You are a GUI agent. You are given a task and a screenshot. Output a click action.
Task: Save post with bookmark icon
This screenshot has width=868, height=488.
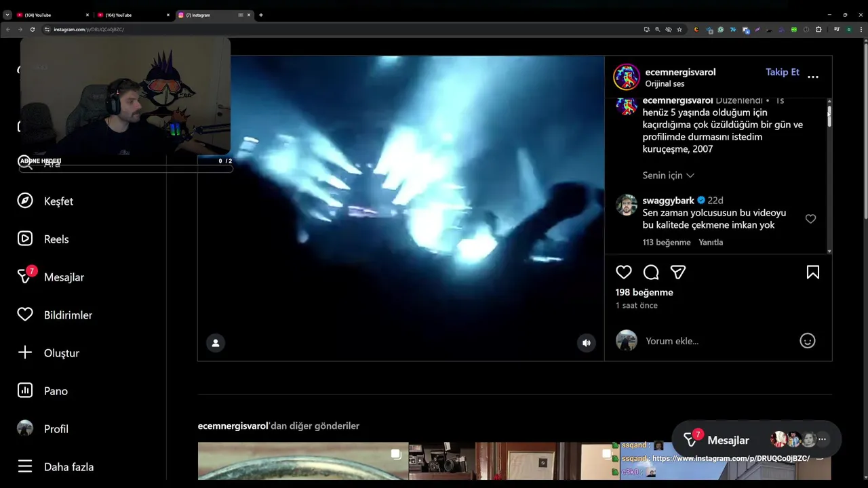pos(812,272)
